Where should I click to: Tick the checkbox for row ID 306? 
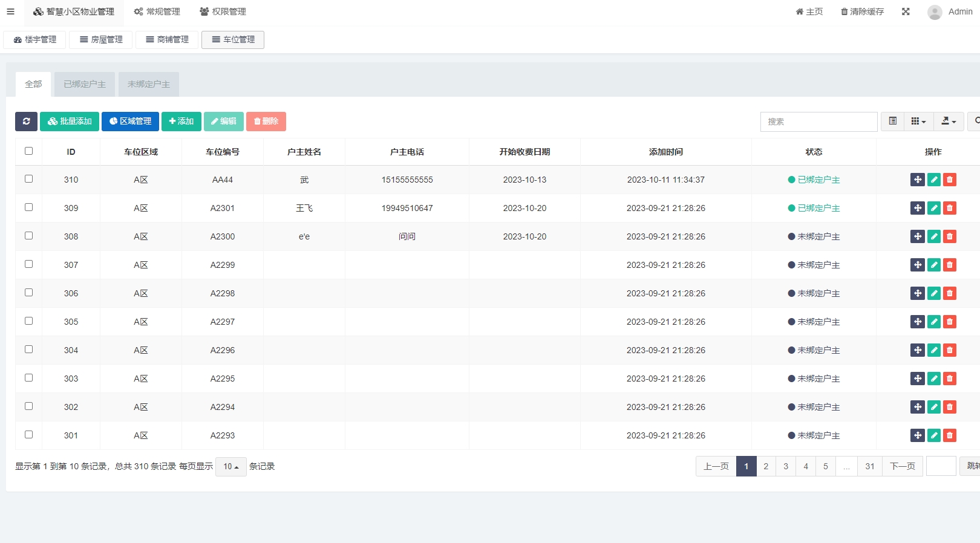pos(28,293)
